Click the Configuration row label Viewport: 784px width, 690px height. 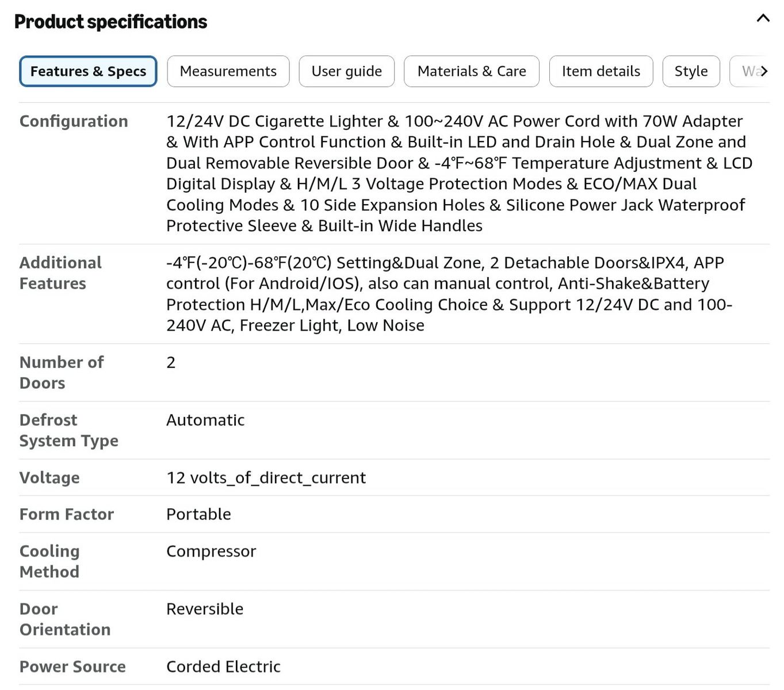[x=74, y=121]
